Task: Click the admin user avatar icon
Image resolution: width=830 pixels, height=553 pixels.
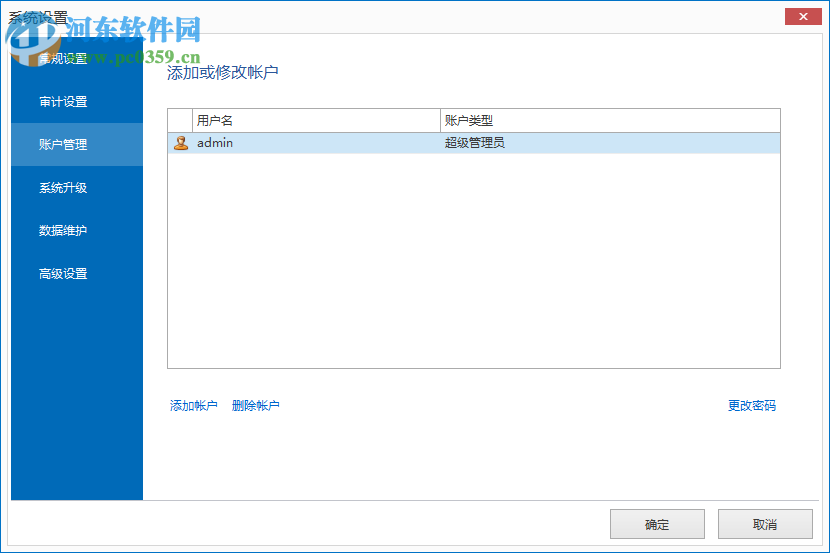Action: point(181,143)
